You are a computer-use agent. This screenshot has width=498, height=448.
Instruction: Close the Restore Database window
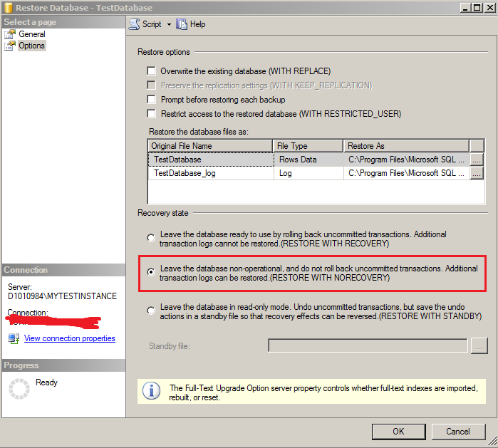click(x=490, y=8)
